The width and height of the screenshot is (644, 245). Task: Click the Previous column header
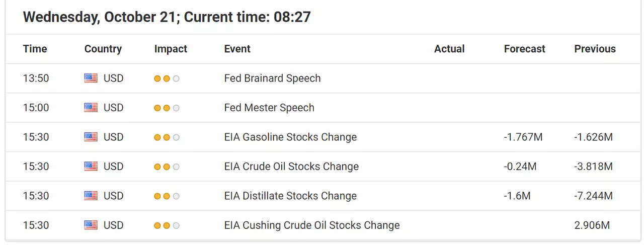click(595, 49)
